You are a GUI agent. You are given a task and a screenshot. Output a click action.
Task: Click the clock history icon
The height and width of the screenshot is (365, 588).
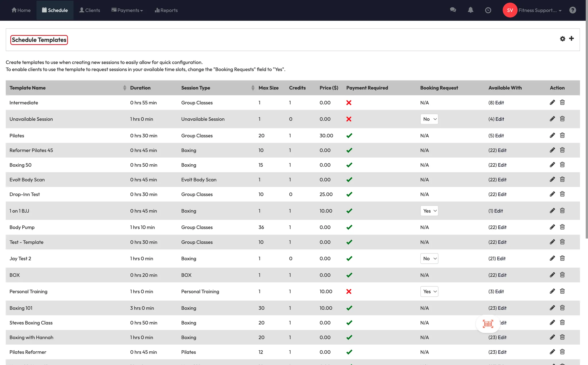tap(488, 10)
